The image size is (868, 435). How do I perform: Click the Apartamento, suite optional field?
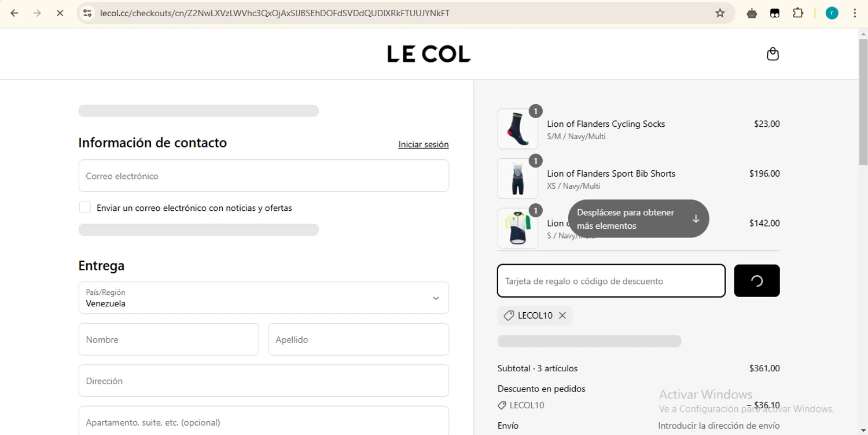(264, 421)
